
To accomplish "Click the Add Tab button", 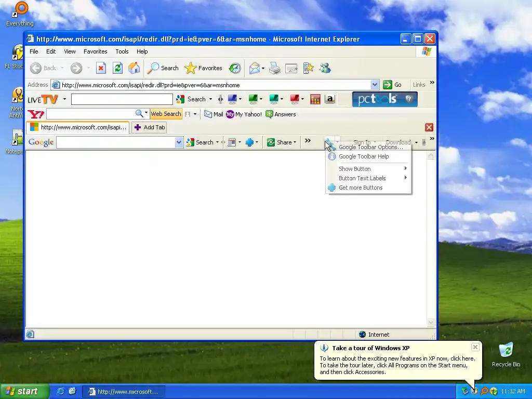I will [x=149, y=127].
